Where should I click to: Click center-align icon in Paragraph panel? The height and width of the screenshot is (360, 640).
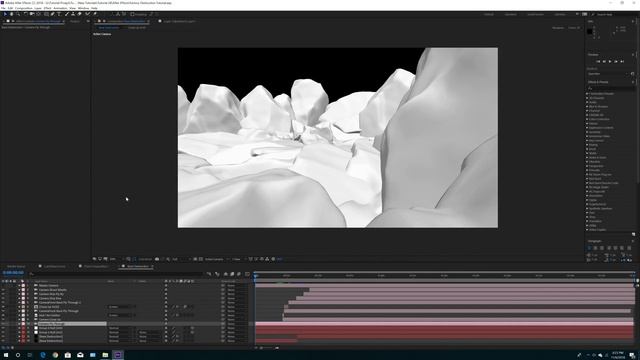tap(595, 248)
